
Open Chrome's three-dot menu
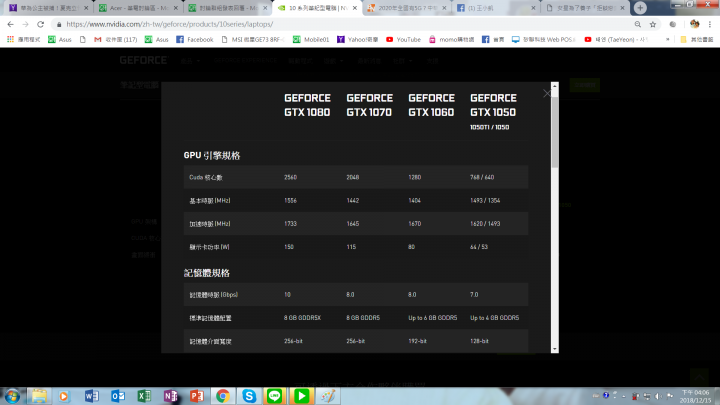710,24
